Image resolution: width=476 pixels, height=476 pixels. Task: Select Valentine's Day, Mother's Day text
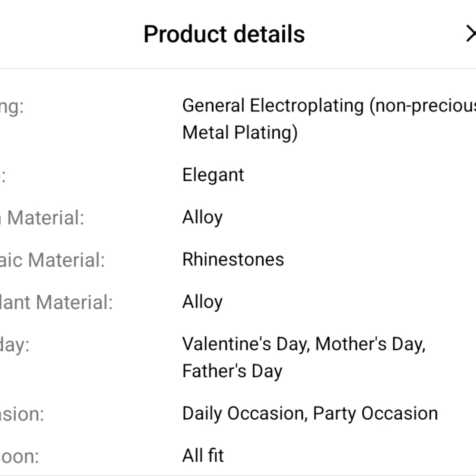304,344
